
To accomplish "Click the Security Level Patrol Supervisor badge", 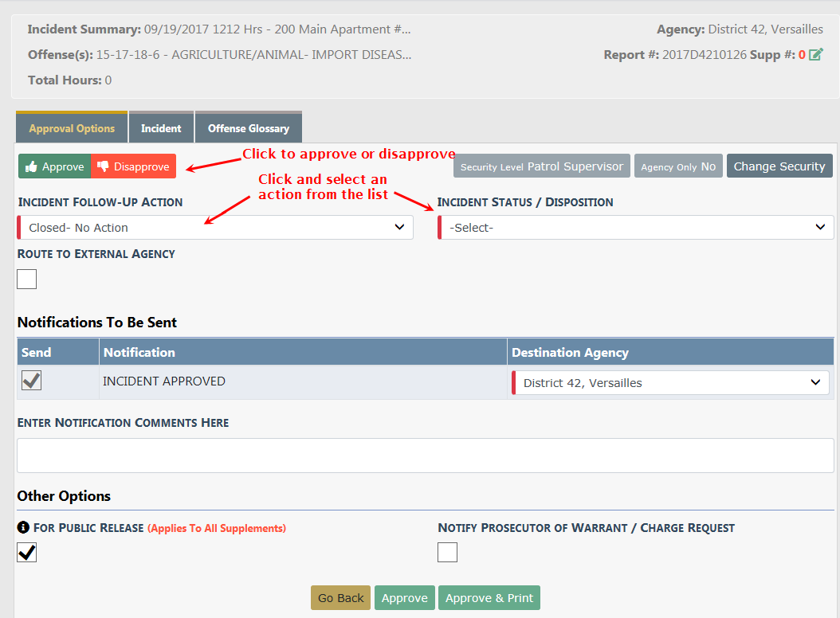I will 541,166.
